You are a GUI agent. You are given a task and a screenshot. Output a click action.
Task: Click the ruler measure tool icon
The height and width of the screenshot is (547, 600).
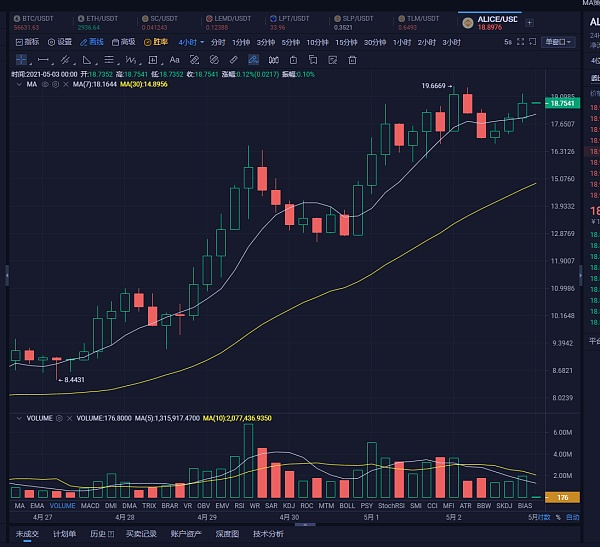(x=233, y=60)
